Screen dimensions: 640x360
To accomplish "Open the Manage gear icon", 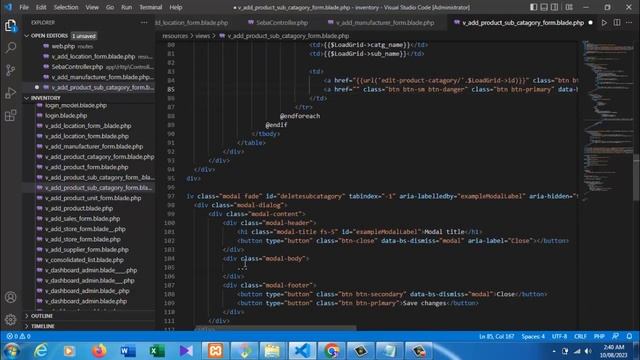I will 11,320.
